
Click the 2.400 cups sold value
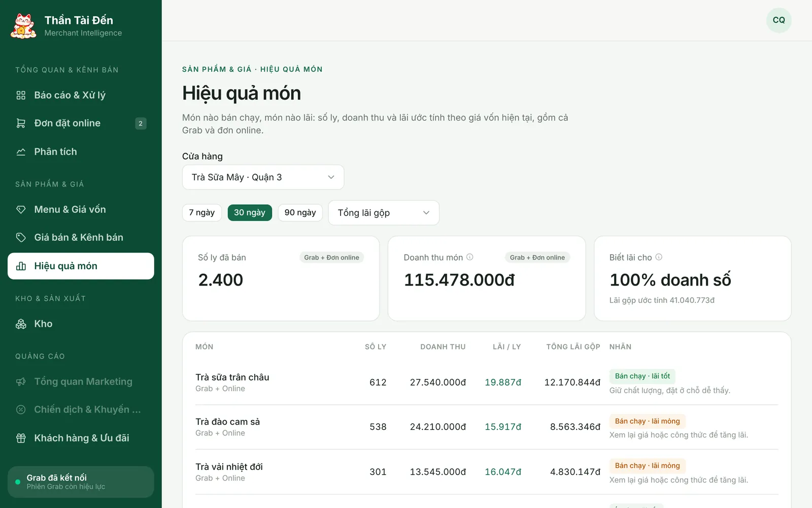click(x=221, y=280)
